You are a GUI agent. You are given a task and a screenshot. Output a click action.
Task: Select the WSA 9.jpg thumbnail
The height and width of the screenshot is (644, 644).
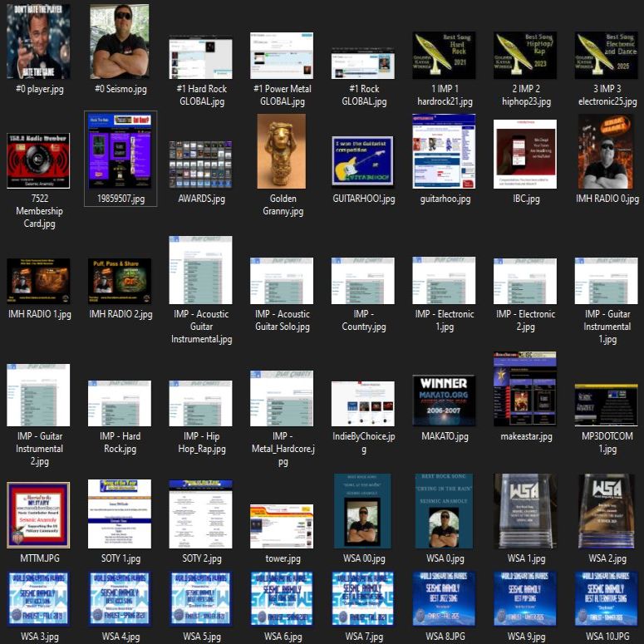525,599
